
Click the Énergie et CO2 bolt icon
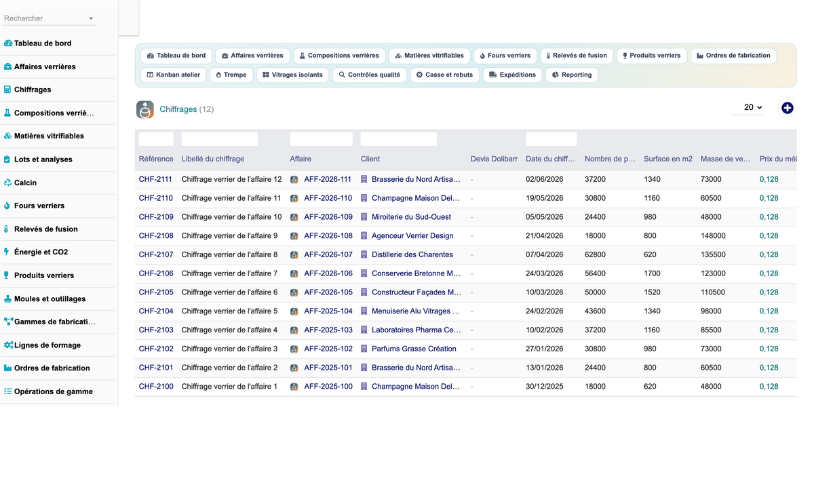pyautogui.click(x=7, y=252)
